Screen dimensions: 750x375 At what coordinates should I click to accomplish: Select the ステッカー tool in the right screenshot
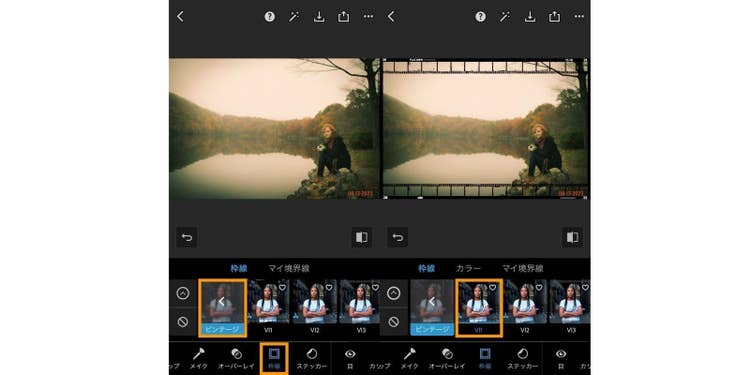[x=523, y=359]
